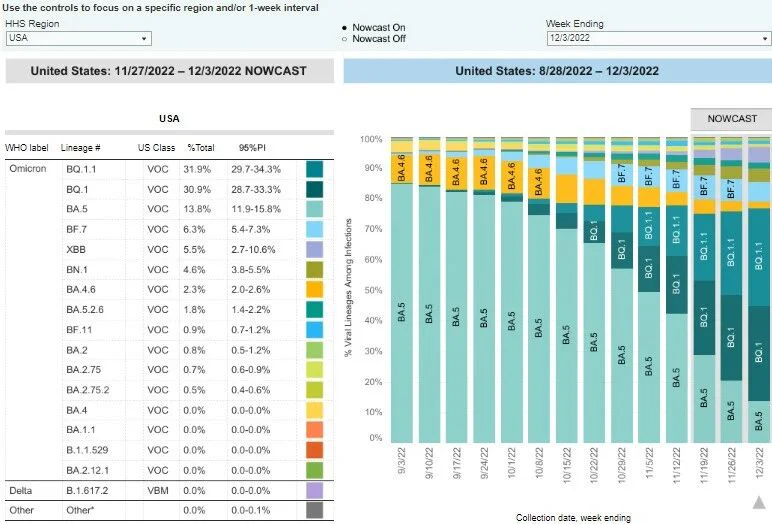The image size is (772, 524).
Task: Click the XBB lavender color swatch
Action: point(315,250)
